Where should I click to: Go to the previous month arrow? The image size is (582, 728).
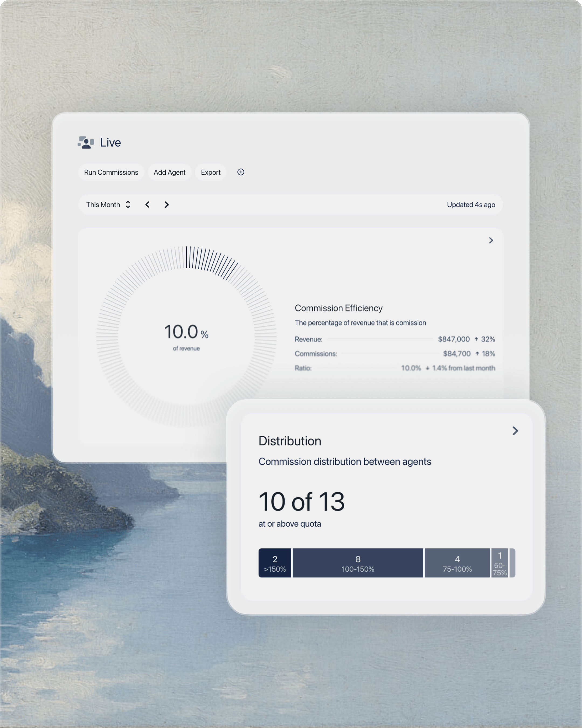point(147,205)
